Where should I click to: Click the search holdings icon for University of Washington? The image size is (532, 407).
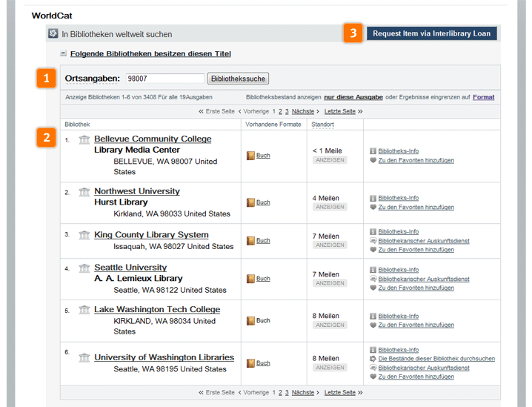[373, 359]
